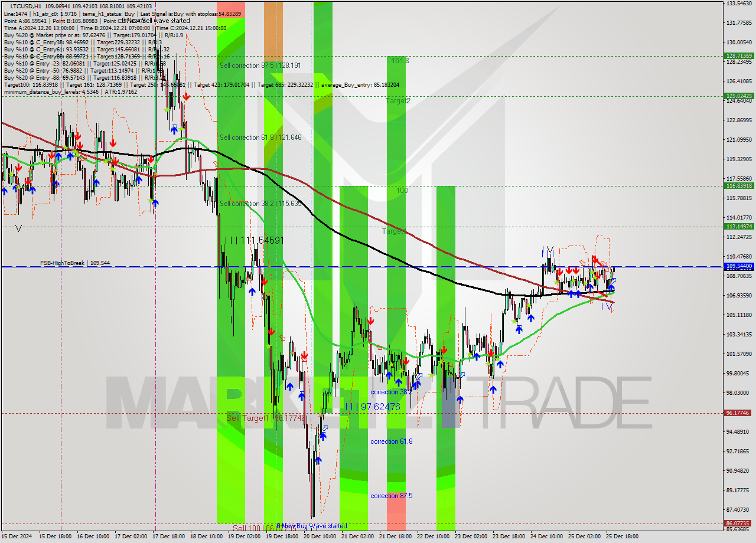756x543 pixels.
Task: Select the blue 'I I I 97.62476' label
Action: (x=372, y=407)
